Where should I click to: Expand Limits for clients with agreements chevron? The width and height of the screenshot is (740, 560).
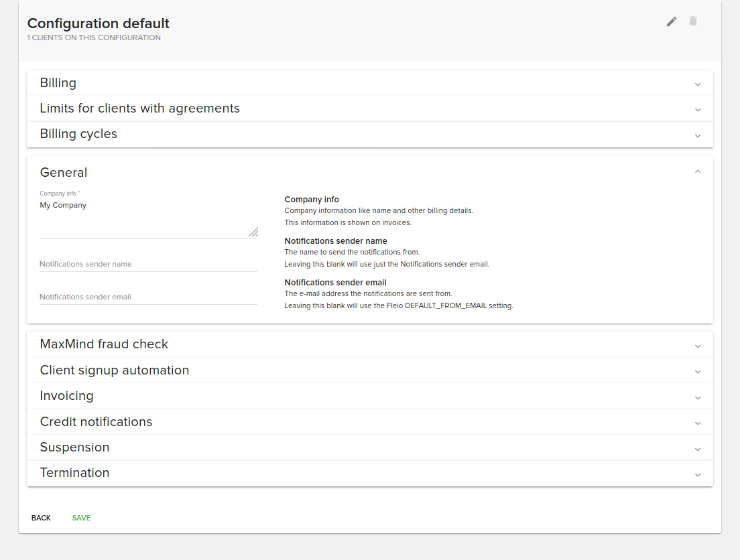coord(698,110)
